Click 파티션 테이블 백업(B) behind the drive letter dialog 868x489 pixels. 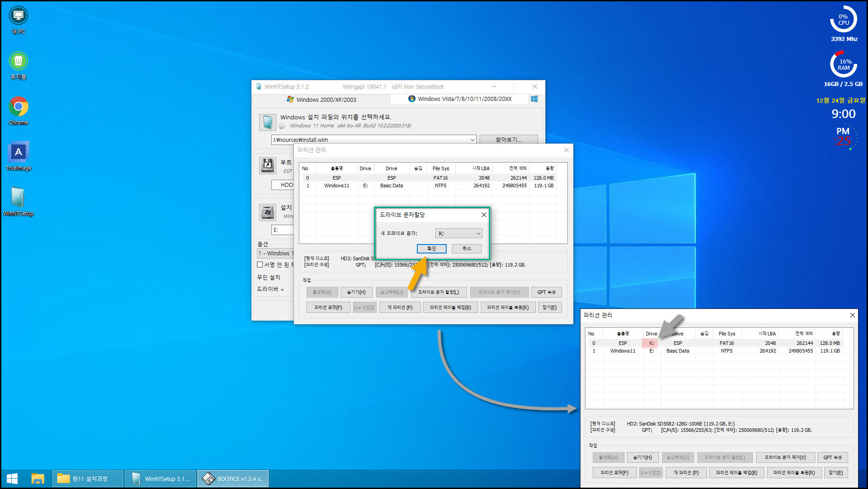(x=450, y=308)
